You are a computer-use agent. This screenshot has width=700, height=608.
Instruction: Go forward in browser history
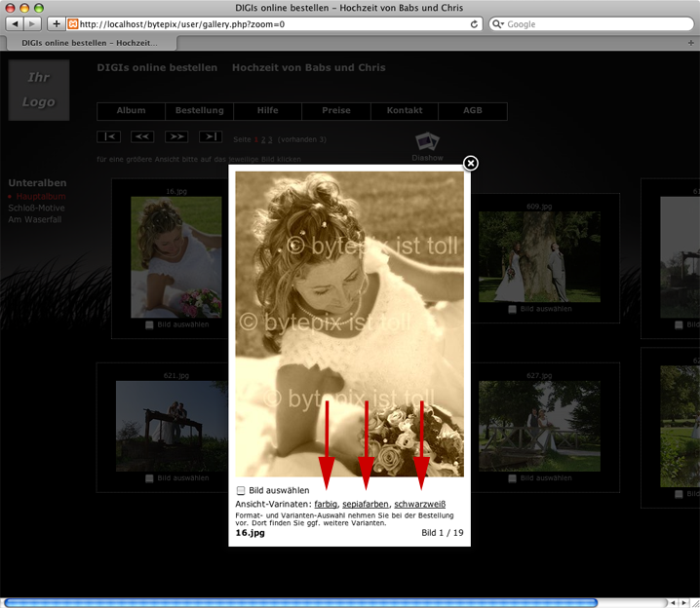tap(32, 24)
